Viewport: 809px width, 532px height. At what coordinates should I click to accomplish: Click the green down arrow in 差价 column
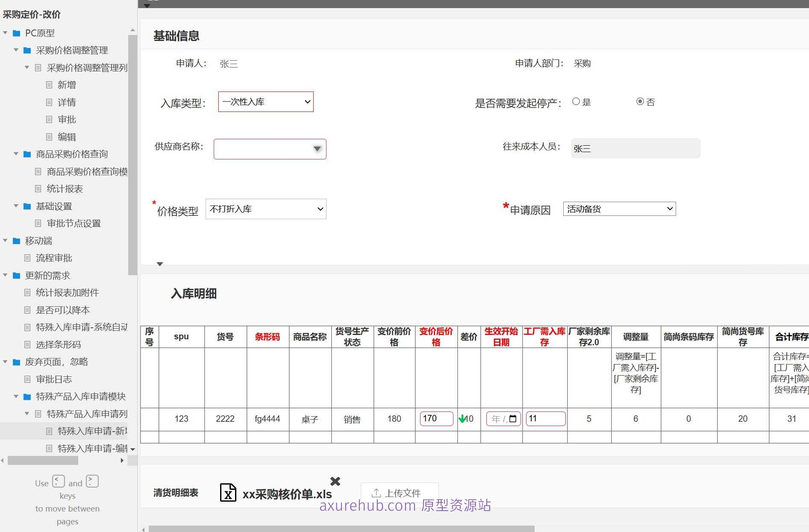[x=463, y=419]
